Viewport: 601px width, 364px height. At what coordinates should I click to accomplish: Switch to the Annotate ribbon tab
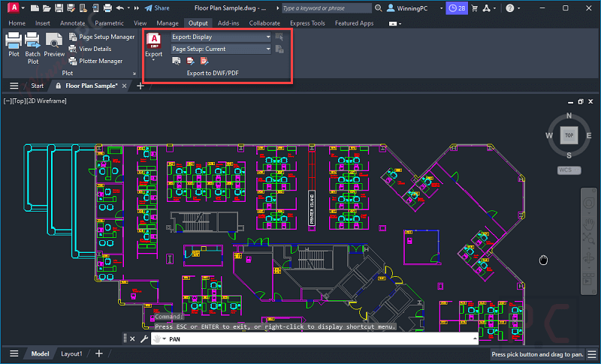click(72, 23)
